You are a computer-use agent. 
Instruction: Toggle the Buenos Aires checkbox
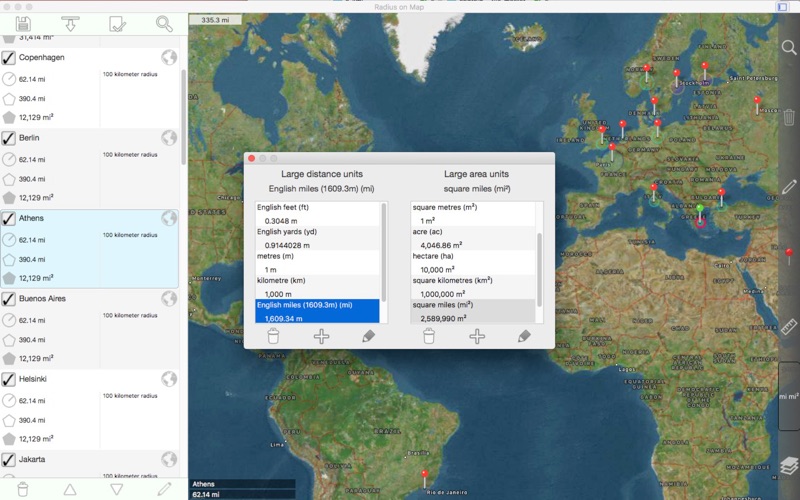9,298
